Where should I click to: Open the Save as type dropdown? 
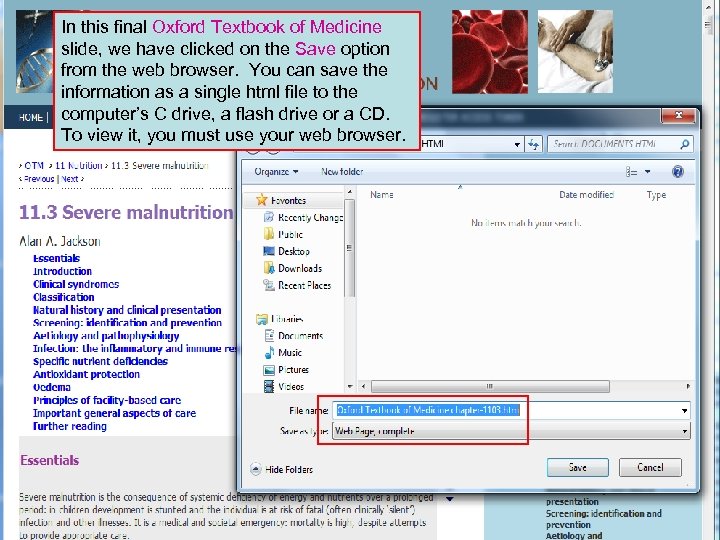point(511,431)
